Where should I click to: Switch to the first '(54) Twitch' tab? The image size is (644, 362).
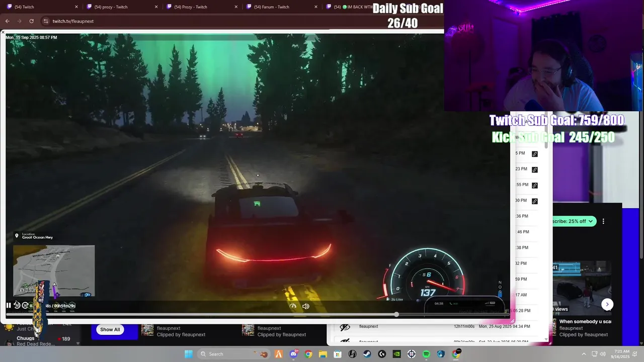(41, 7)
